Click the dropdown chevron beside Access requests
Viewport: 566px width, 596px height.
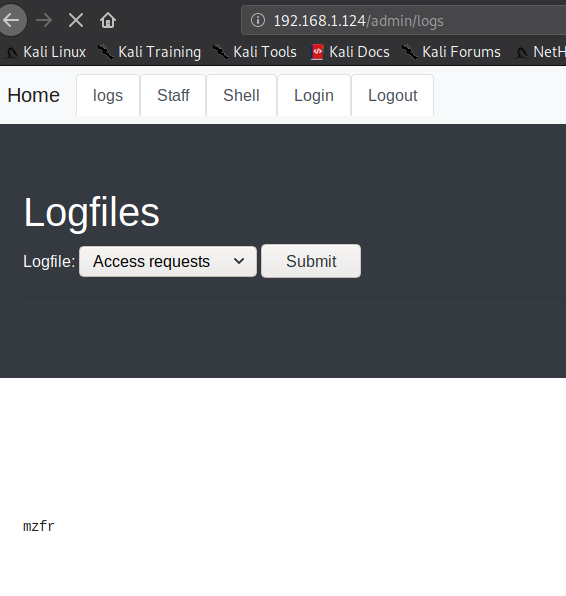[239, 261]
